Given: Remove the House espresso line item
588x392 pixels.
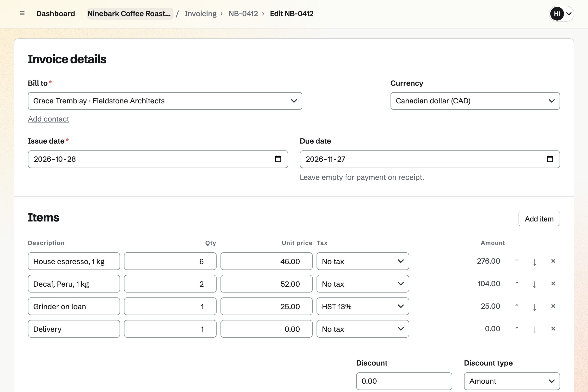Looking at the screenshot, I should 553,261.
